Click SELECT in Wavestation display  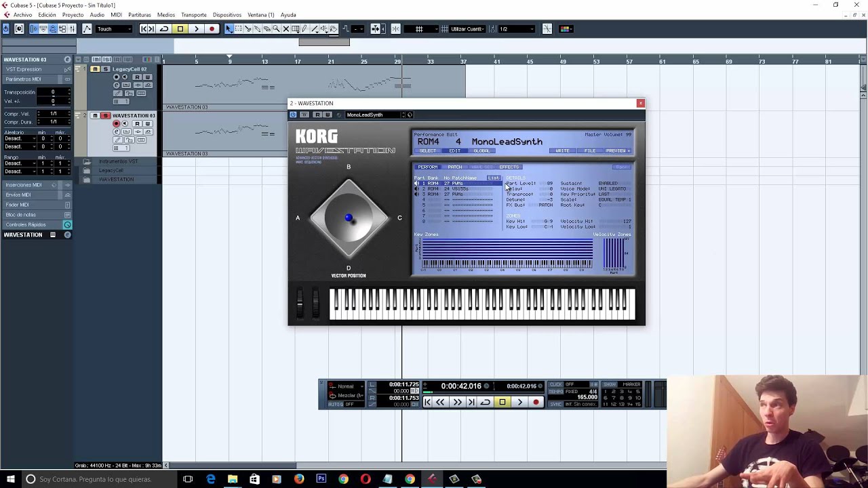428,150
